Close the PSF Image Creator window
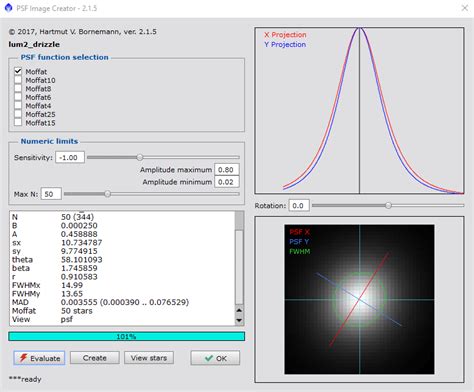This screenshot has height=392, width=474. pyautogui.click(x=465, y=8)
